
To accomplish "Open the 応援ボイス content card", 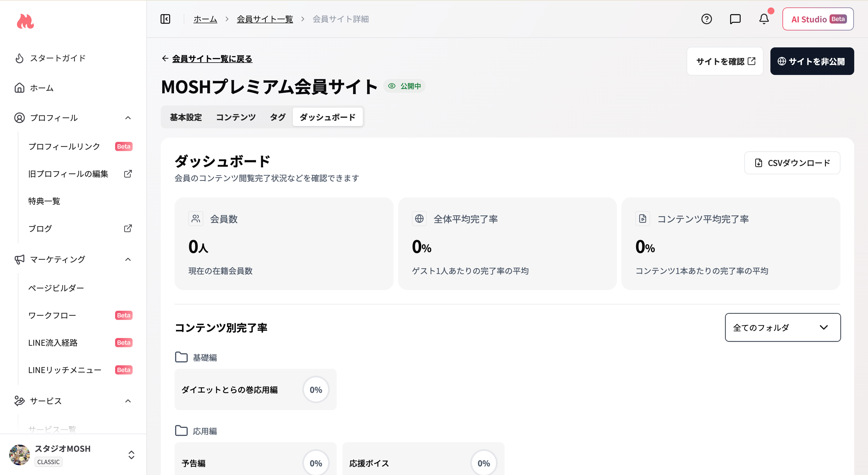I will pyautogui.click(x=423, y=459).
